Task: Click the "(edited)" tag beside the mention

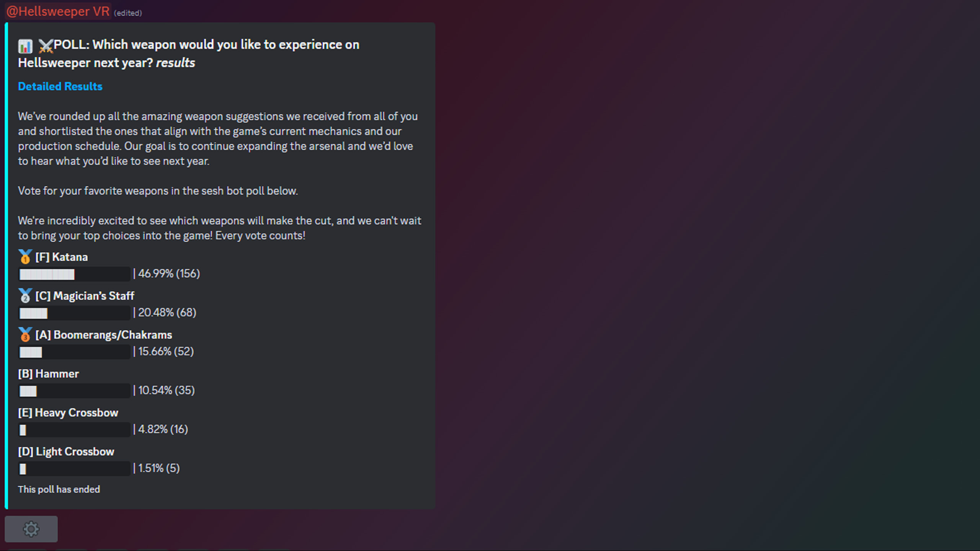Action: tap(128, 13)
